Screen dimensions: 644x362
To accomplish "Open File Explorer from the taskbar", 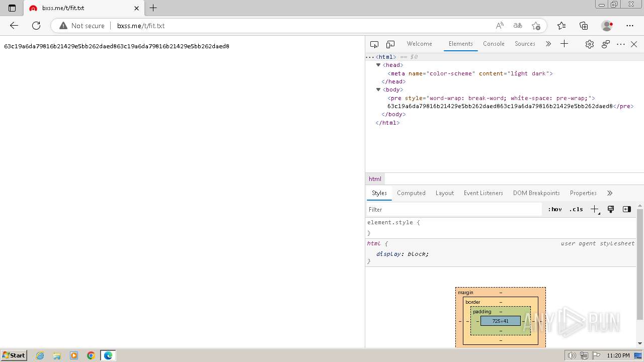I will 57,355.
